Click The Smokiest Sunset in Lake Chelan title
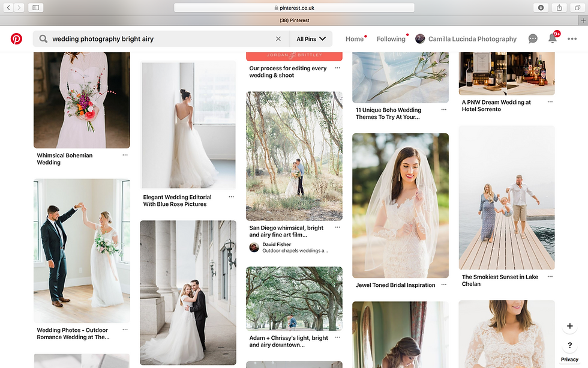The height and width of the screenshot is (368, 588). click(x=500, y=280)
